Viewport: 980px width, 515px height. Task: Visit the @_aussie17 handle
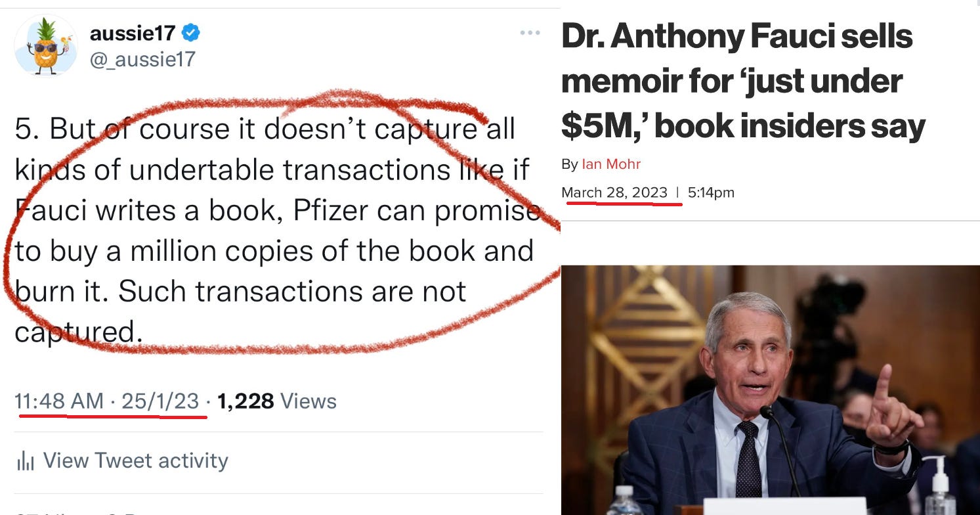tap(142, 60)
